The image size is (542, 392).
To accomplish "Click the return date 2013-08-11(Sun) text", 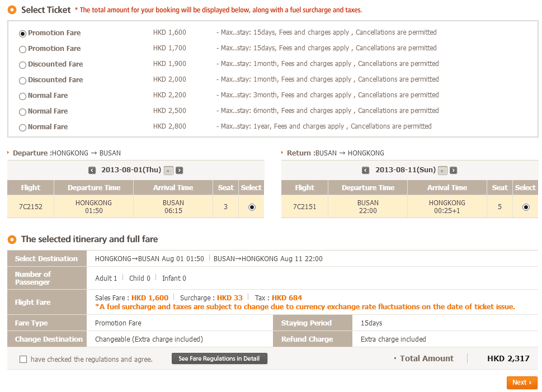I will click(x=405, y=170).
